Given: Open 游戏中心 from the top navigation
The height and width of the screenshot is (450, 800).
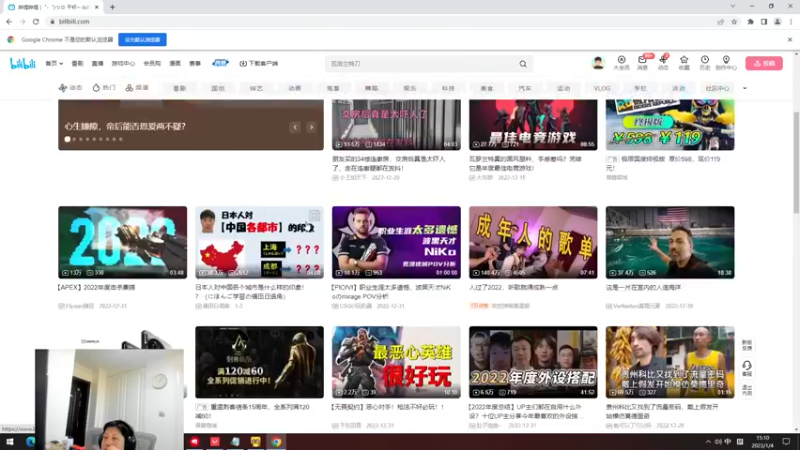Looking at the screenshot, I should (x=123, y=63).
